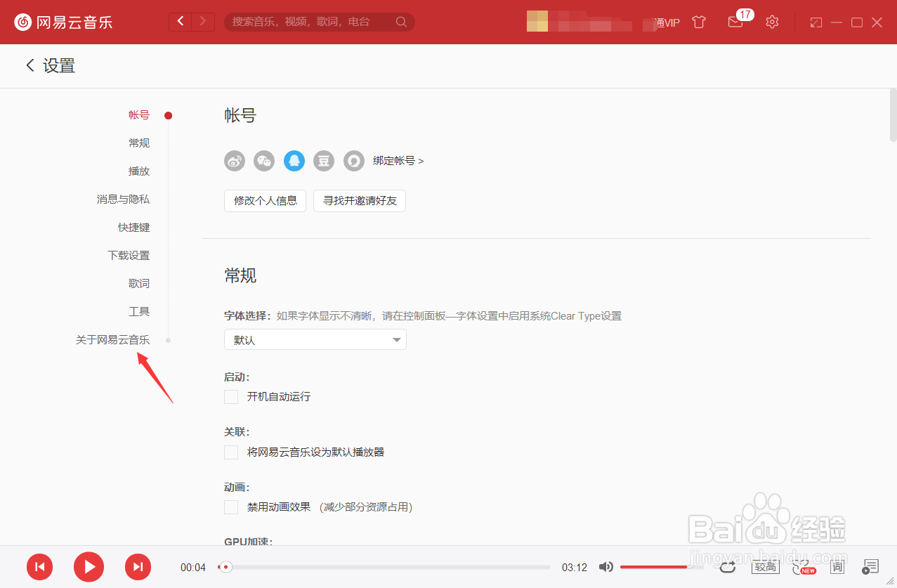Jump to 歌词 settings section
The width and height of the screenshot is (897, 588).
point(139,284)
